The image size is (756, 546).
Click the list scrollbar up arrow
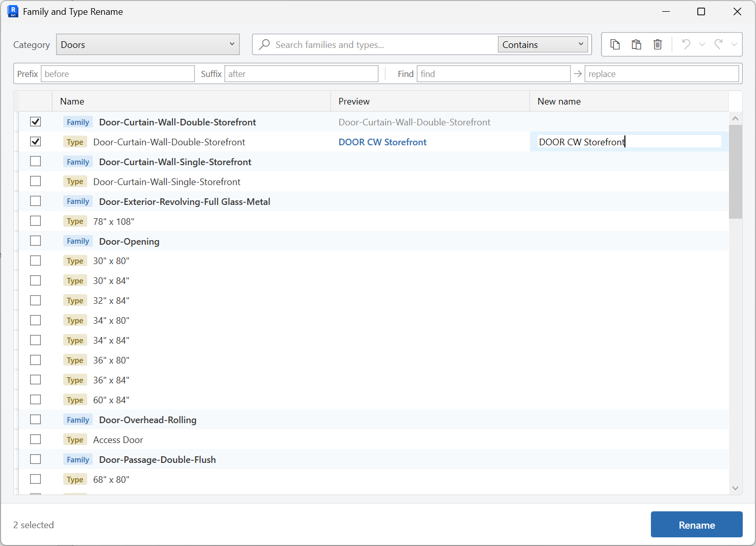735,119
